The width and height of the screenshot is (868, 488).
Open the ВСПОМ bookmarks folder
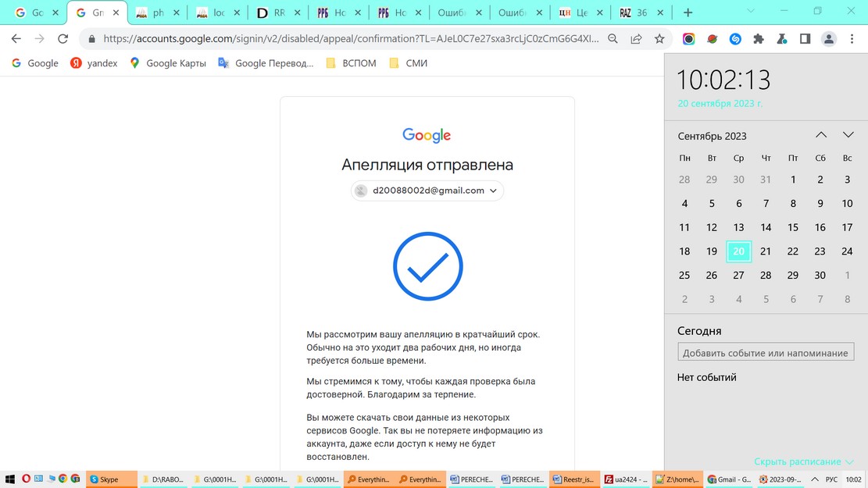352,63
